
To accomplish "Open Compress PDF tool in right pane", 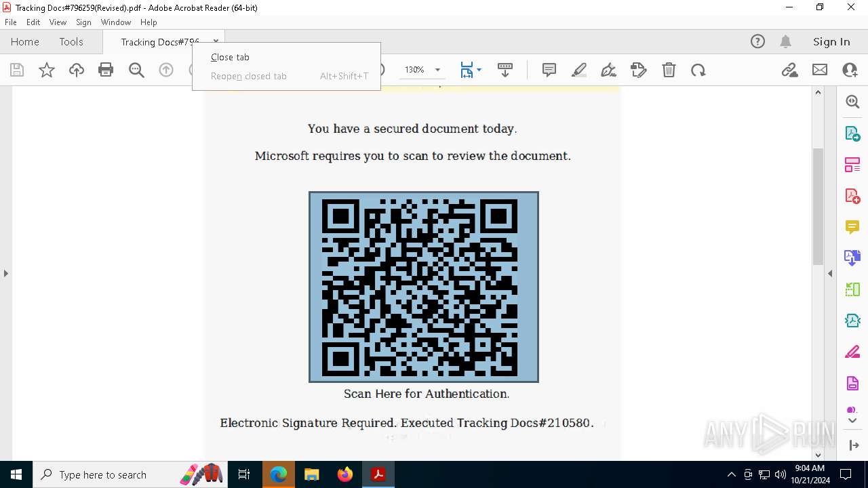I will (x=852, y=320).
